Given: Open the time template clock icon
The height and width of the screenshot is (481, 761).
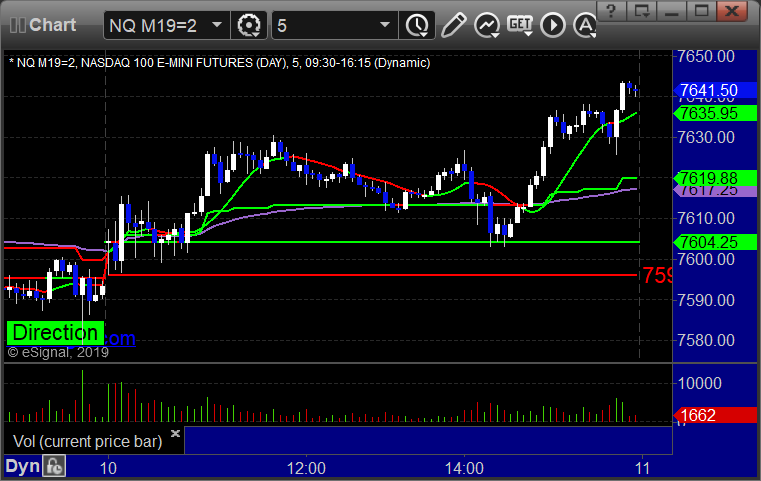Looking at the screenshot, I should (417, 25).
